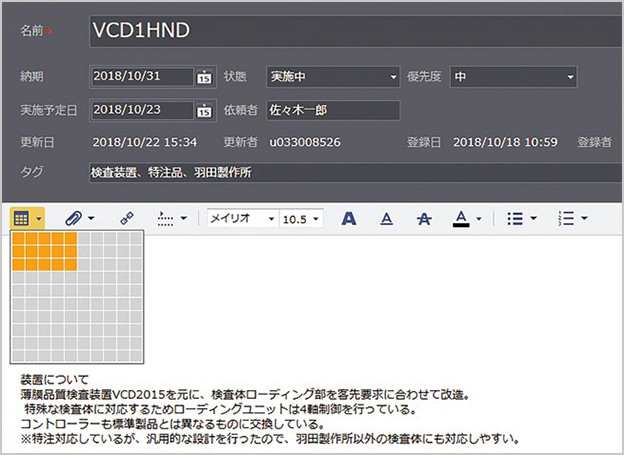Apply strikethrough text formatting
The width and height of the screenshot is (624, 455).
(422, 217)
